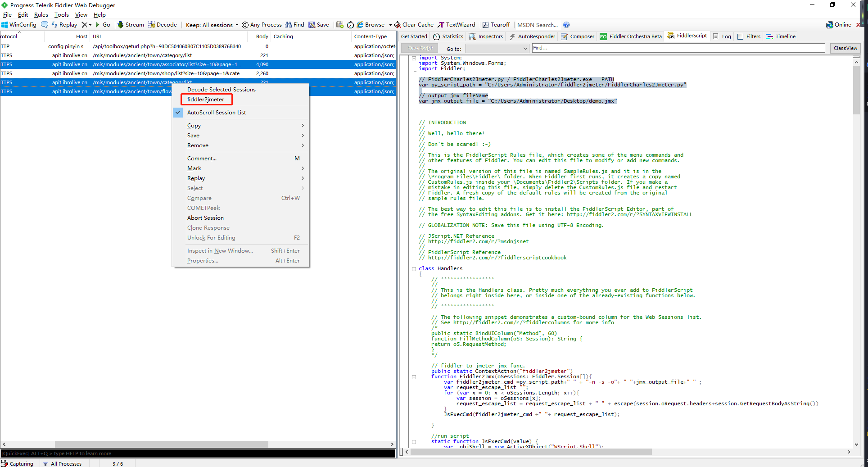868x467 pixels.
Task: Click the Content-Type column header
Action: coord(371,36)
